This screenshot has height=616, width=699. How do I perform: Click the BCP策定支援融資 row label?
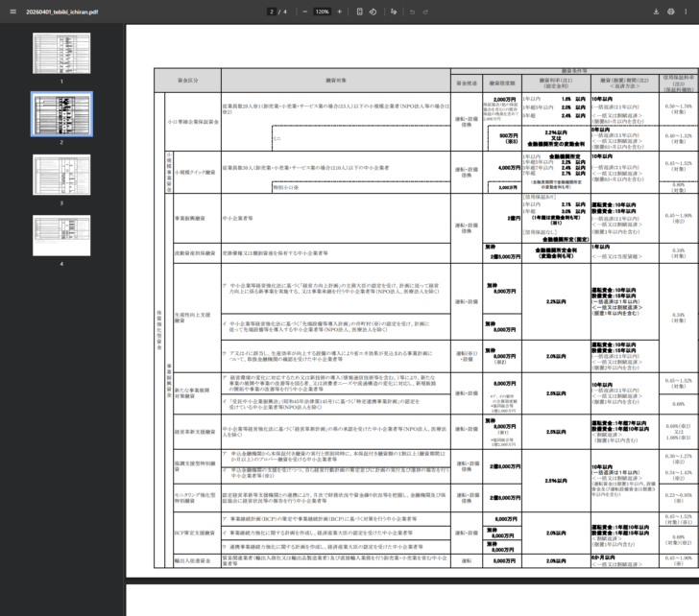click(x=194, y=533)
